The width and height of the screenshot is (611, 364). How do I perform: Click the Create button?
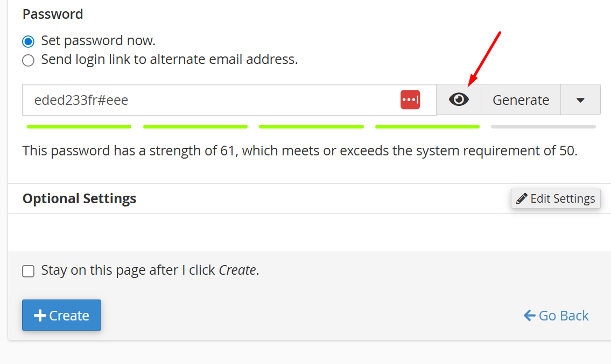click(61, 315)
